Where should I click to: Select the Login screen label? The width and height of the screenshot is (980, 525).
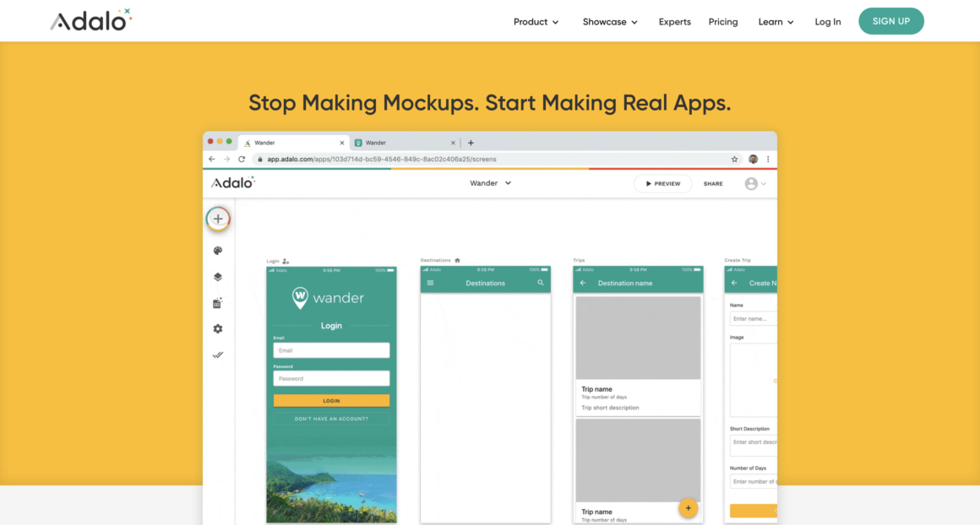point(273,261)
